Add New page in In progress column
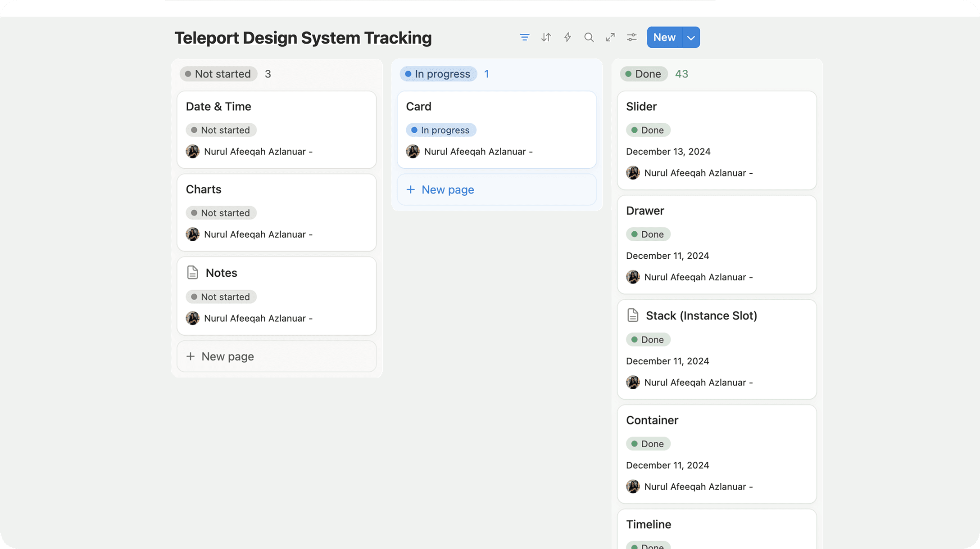This screenshot has width=980, height=549. [497, 189]
